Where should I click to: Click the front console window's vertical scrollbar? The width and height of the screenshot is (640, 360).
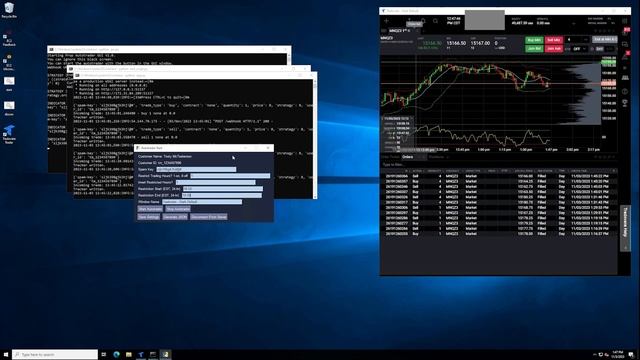(x=315, y=139)
